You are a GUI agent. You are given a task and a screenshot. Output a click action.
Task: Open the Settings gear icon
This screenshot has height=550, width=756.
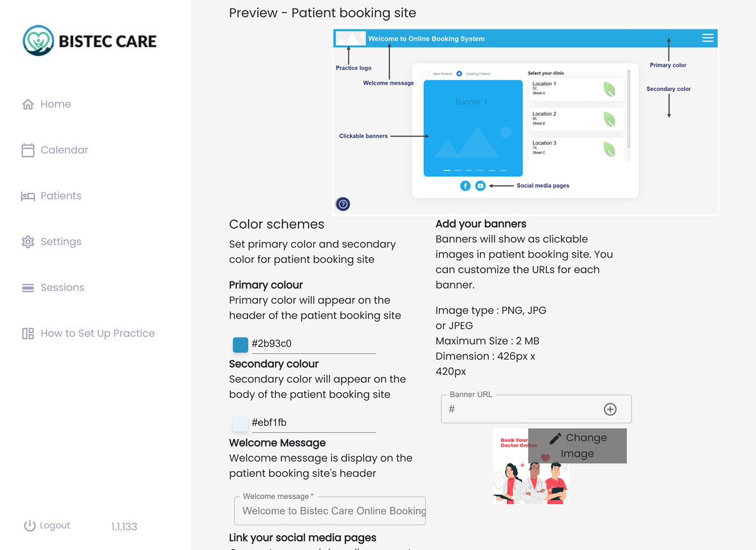pyautogui.click(x=28, y=241)
